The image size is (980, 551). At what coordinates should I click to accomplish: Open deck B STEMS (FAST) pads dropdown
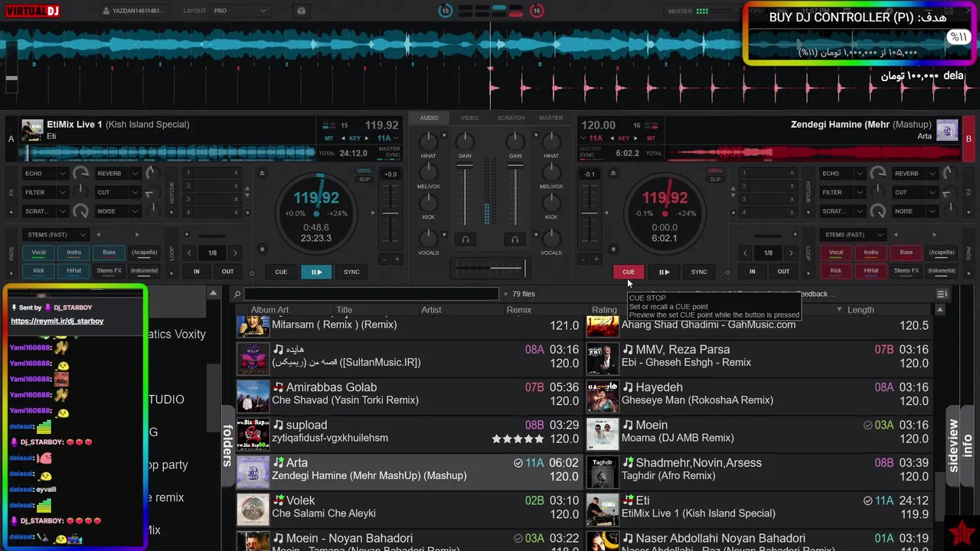(x=854, y=234)
